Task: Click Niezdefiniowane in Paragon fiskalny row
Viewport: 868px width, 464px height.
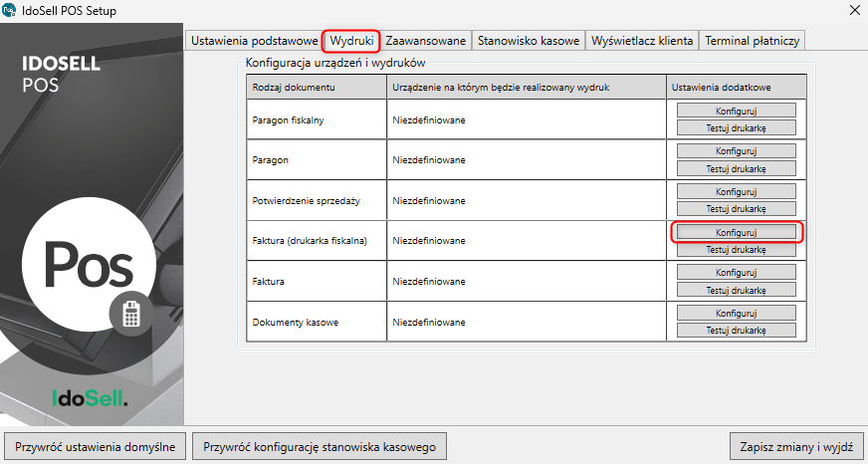Action: coord(429,119)
